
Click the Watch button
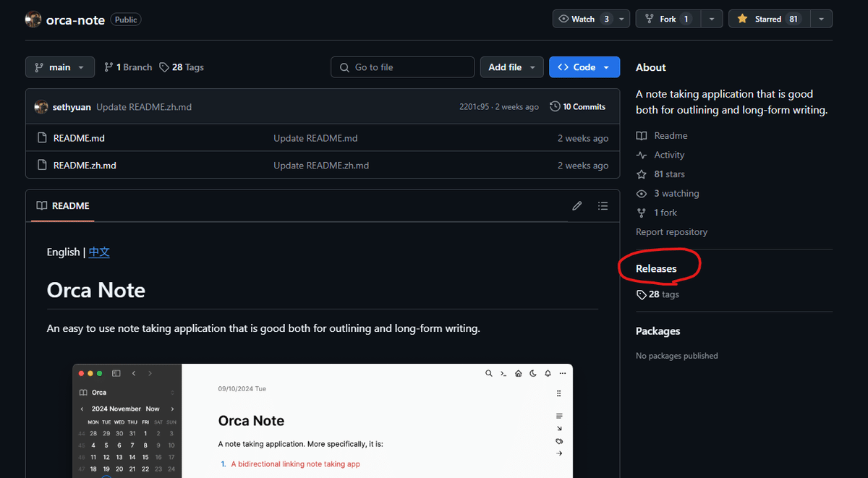(584, 19)
